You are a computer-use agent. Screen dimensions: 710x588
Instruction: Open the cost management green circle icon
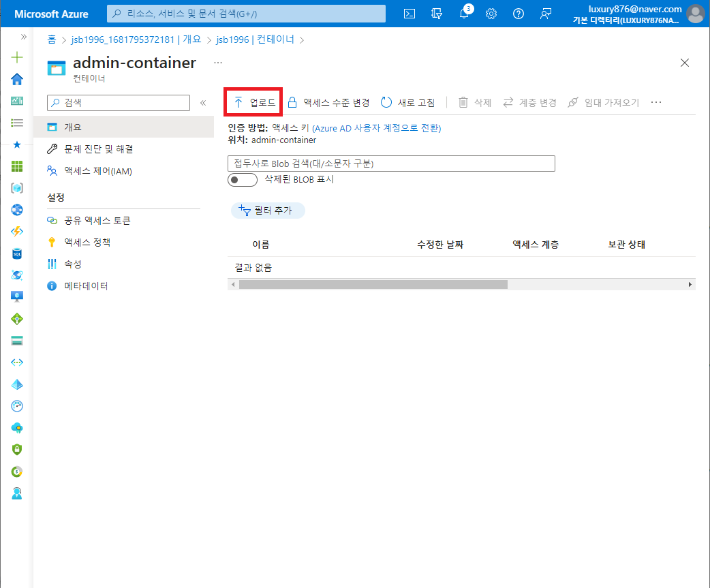point(17,471)
